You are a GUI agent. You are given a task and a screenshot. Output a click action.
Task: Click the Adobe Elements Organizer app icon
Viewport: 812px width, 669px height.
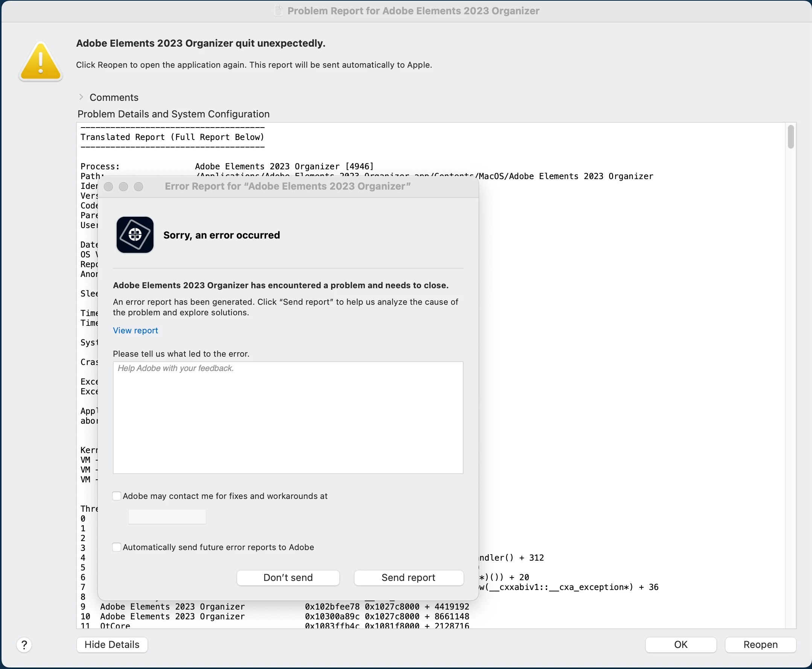click(135, 235)
